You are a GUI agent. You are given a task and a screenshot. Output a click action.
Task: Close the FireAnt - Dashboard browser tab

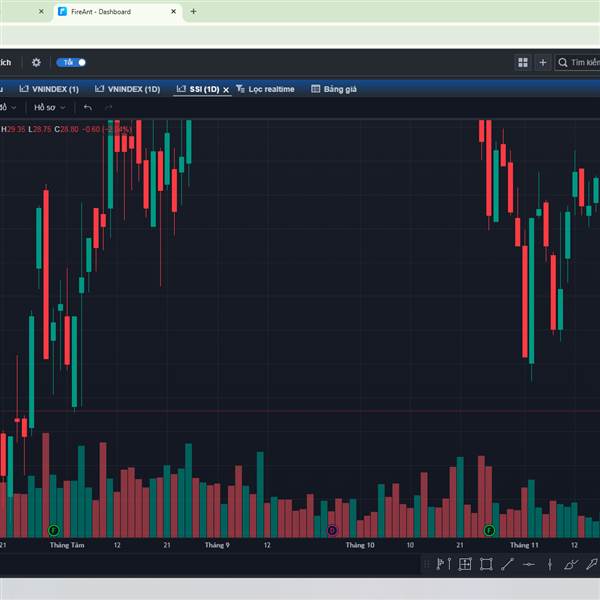tap(173, 11)
